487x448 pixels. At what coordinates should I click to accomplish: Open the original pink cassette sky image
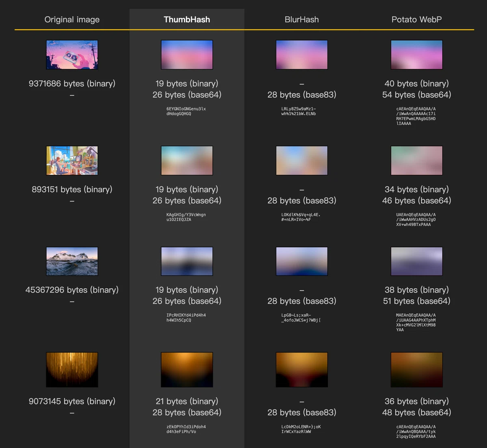pos(72,55)
